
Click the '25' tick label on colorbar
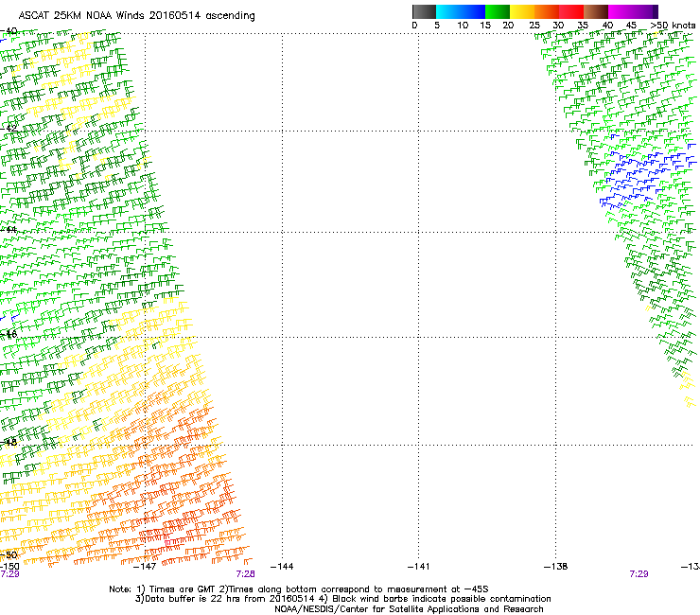coord(534,26)
